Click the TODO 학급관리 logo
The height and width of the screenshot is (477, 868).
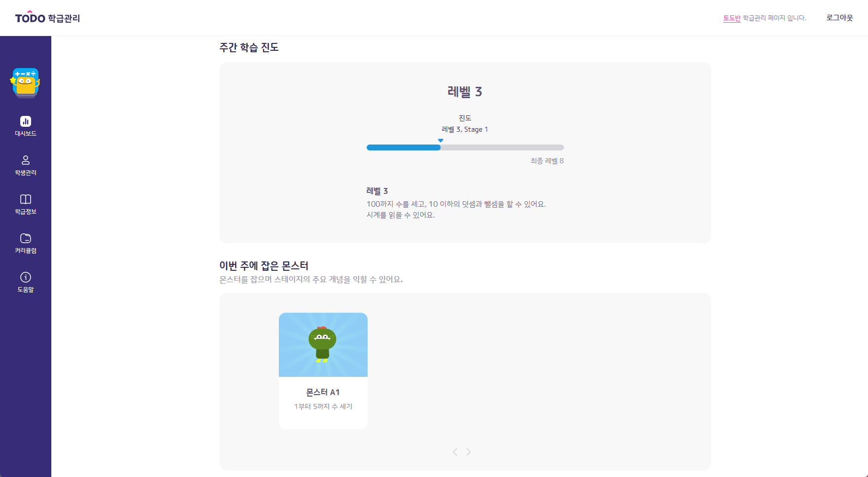[x=47, y=17]
